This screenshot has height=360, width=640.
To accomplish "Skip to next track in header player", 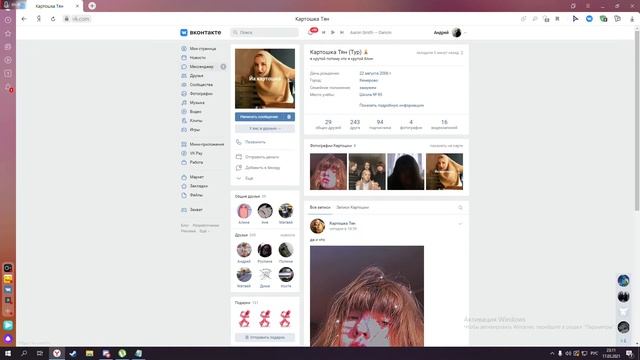I will coord(342,32).
